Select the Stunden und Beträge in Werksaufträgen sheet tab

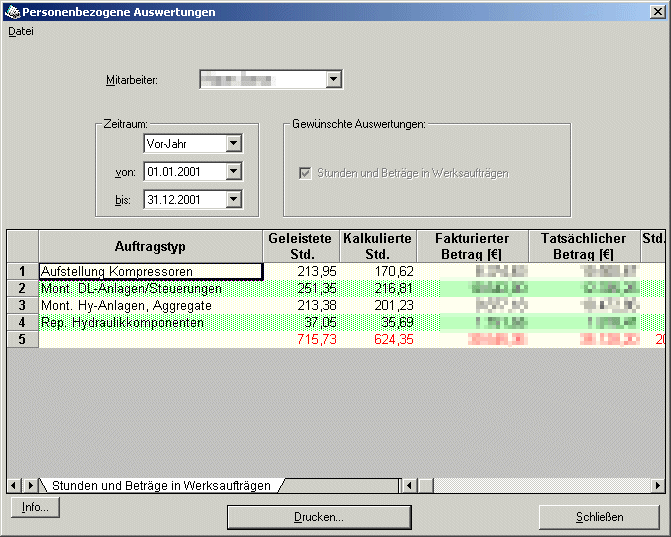160,485
